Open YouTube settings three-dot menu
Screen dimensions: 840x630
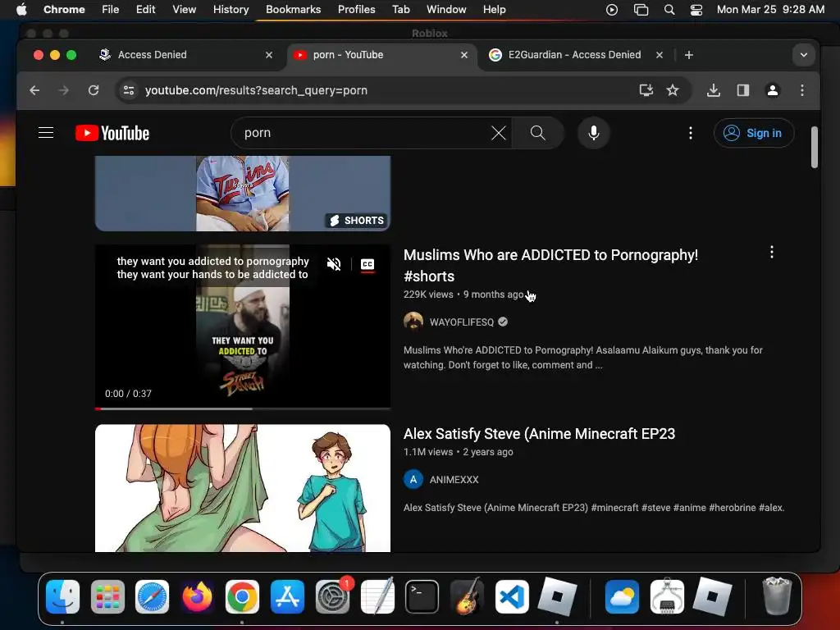(691, 133)
